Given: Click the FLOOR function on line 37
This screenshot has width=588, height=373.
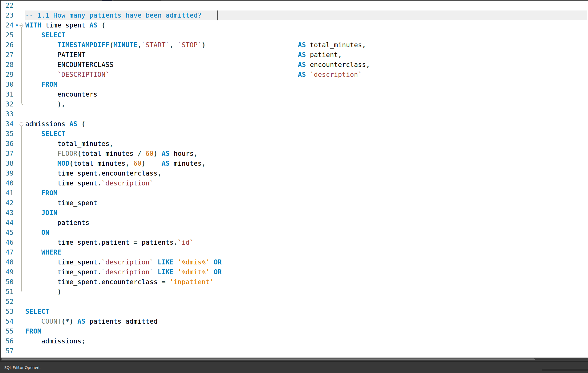Looking at the screenshot, I should (67, 154).
